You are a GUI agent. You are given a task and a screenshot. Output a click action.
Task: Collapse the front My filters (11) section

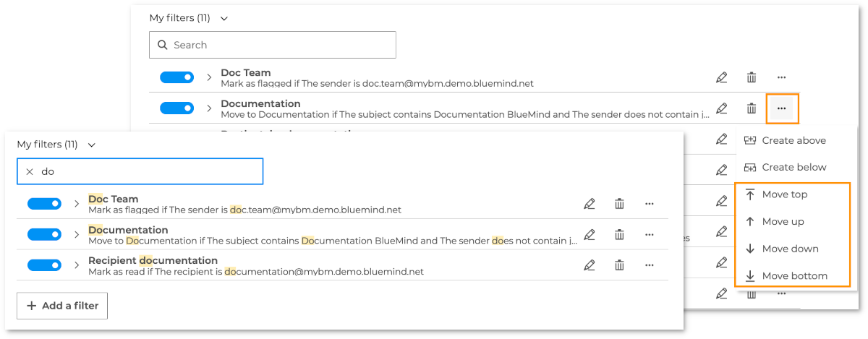click(92, 145)
